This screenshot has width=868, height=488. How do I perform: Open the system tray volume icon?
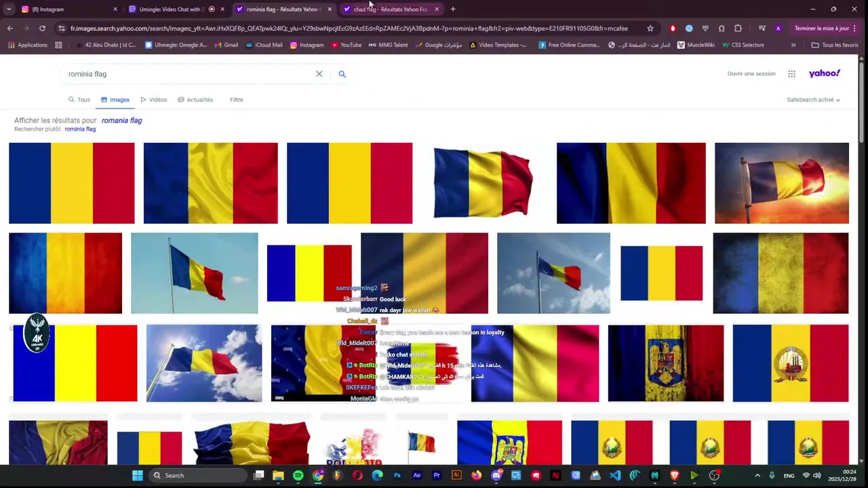[x=817, y=475]
